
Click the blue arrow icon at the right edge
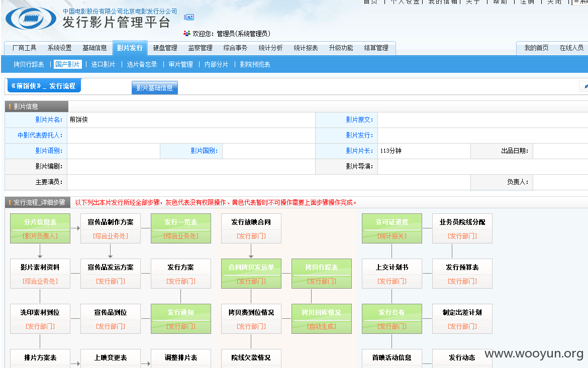click(x=585, y=86)
